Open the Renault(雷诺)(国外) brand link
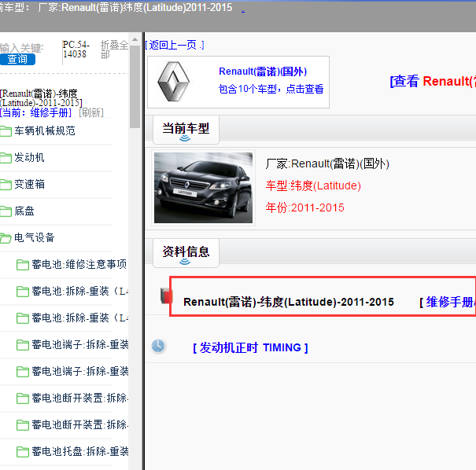The width and height of the screenshot is (476, 470). pyautogui.click(x=263, y=72)
